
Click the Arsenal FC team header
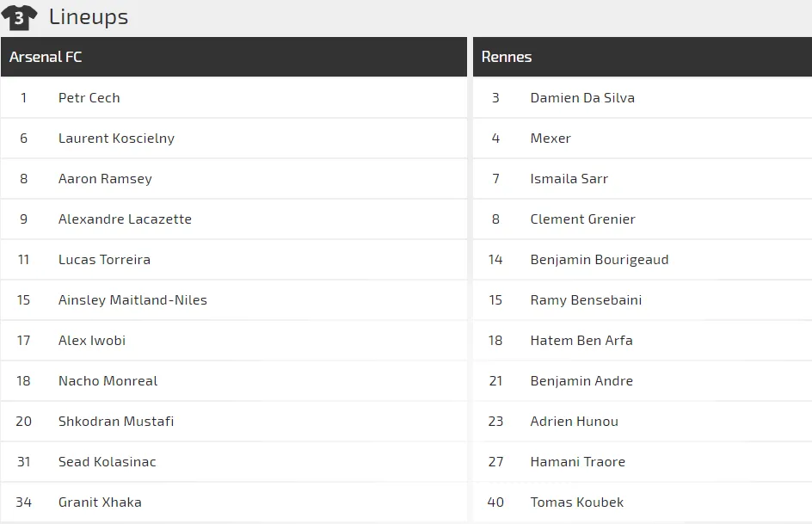[x=46, y=57]
